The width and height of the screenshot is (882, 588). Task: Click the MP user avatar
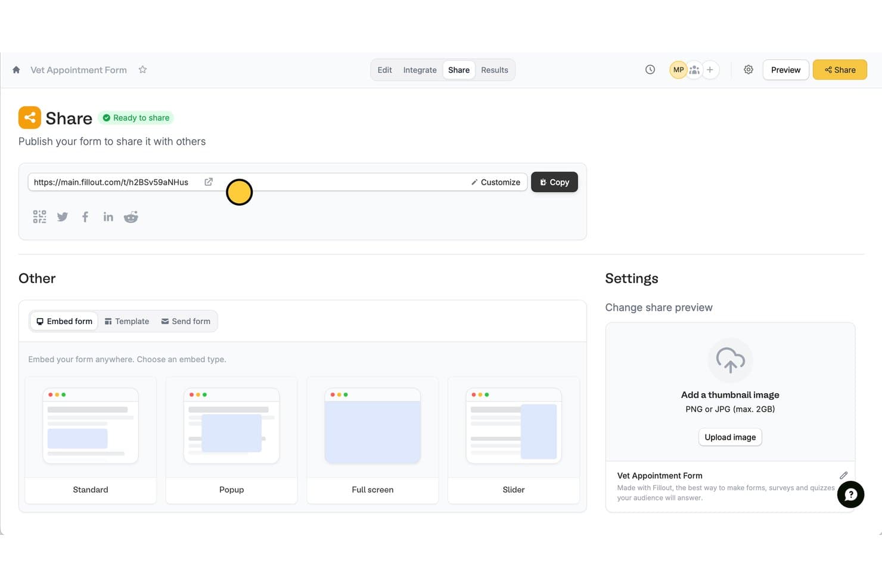coord(678,70)
